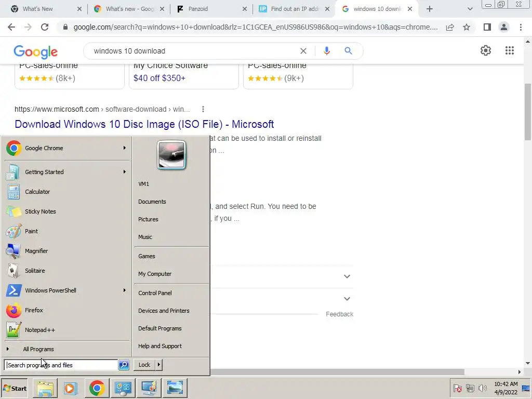
Task: Go back to previous page
Action: [11, 27]
